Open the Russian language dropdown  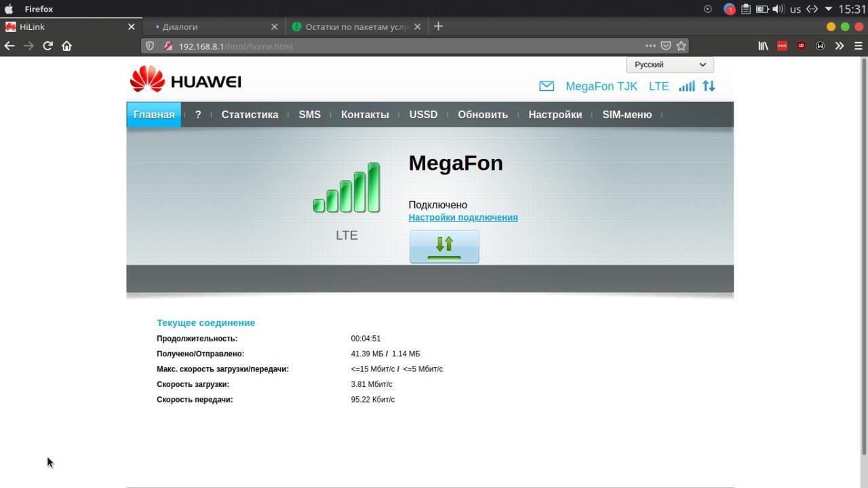[670, 64]
